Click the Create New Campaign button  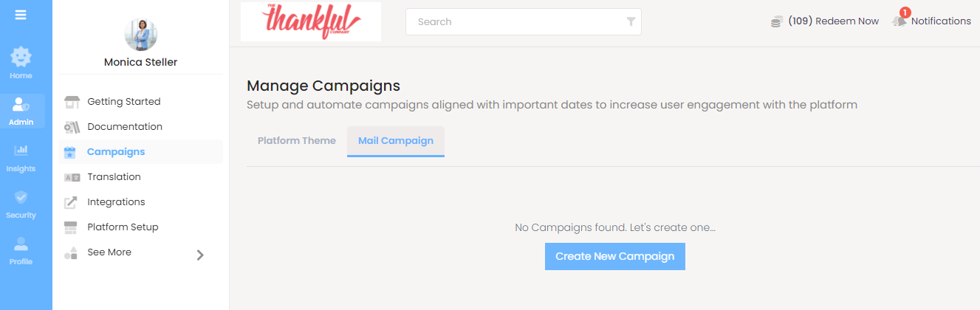pyautogui.click(x=614, y=256)
